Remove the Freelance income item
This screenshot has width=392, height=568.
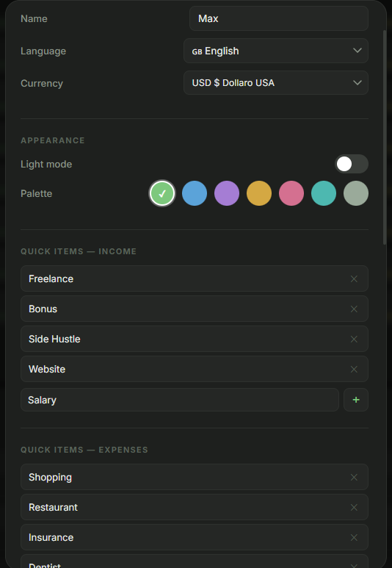(354, 278)
